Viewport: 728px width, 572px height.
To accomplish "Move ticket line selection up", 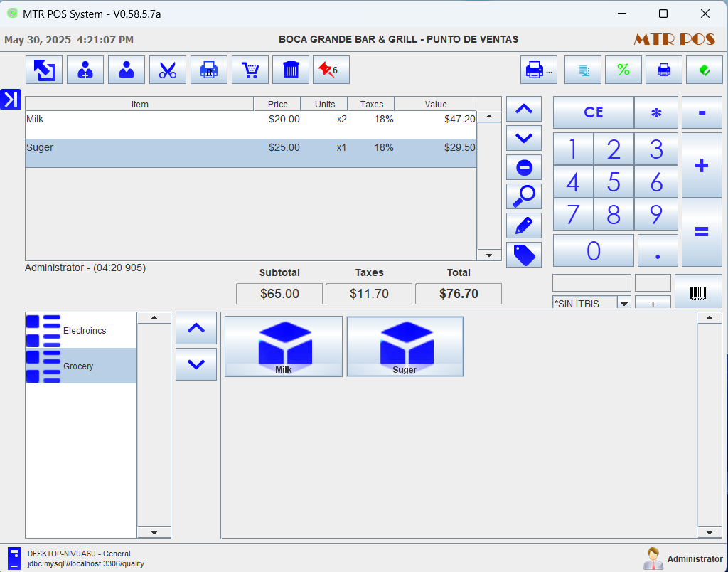I will tap(524, 109).
